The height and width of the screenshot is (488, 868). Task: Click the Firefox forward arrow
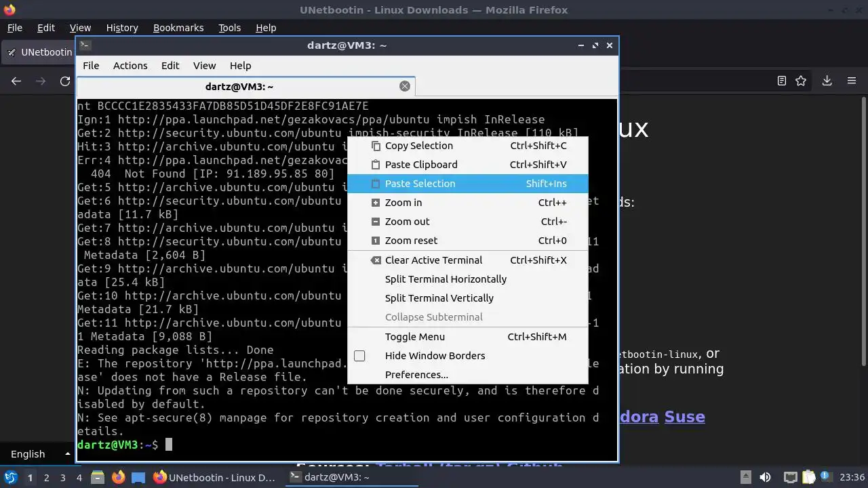click(41, 81)
